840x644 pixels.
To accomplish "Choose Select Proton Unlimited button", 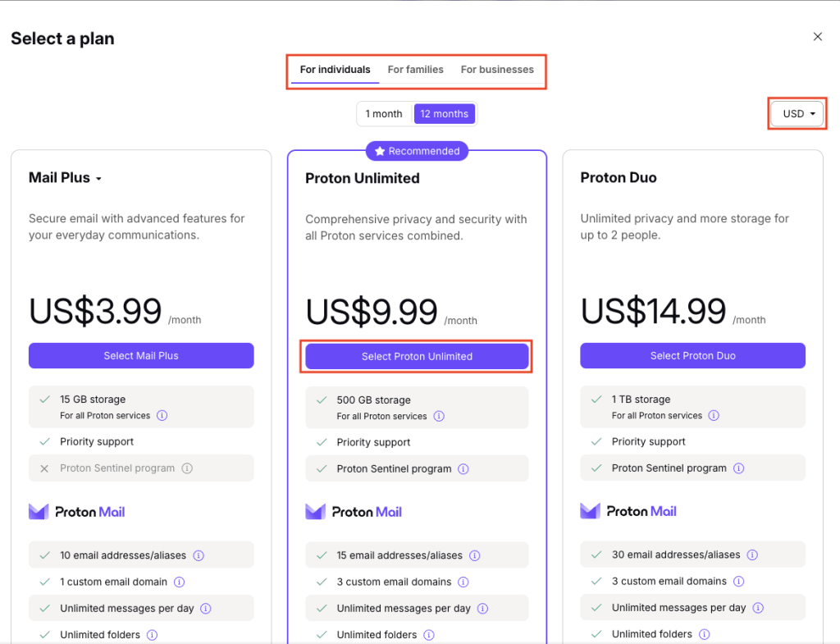I will (417, 356).
